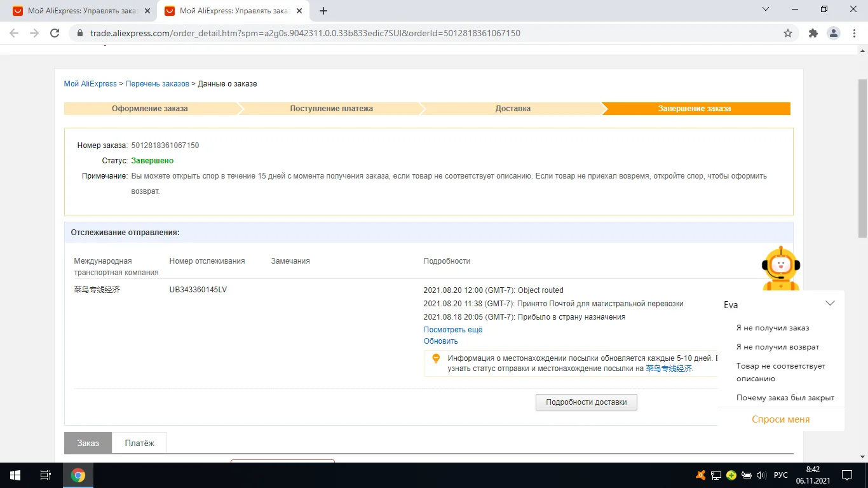The height and width of the screenshot is (488, 868).
Task: Open the Chrome profile avatar
Action: (x=834, y=33)
